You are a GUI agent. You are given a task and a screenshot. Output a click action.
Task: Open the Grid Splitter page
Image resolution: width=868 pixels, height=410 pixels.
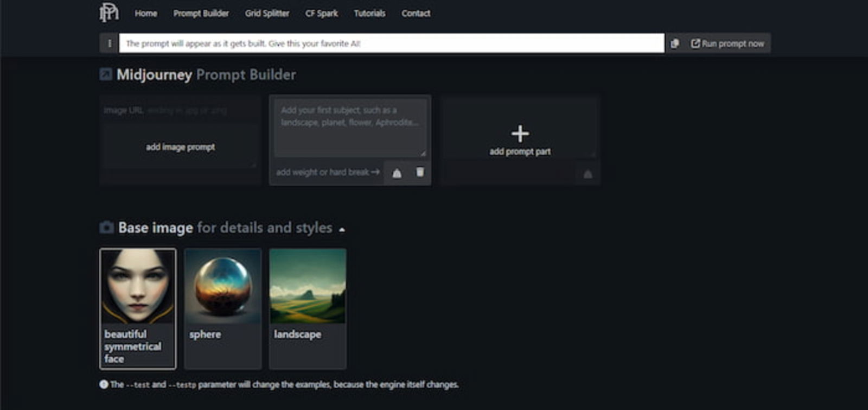tap(267, 13)
